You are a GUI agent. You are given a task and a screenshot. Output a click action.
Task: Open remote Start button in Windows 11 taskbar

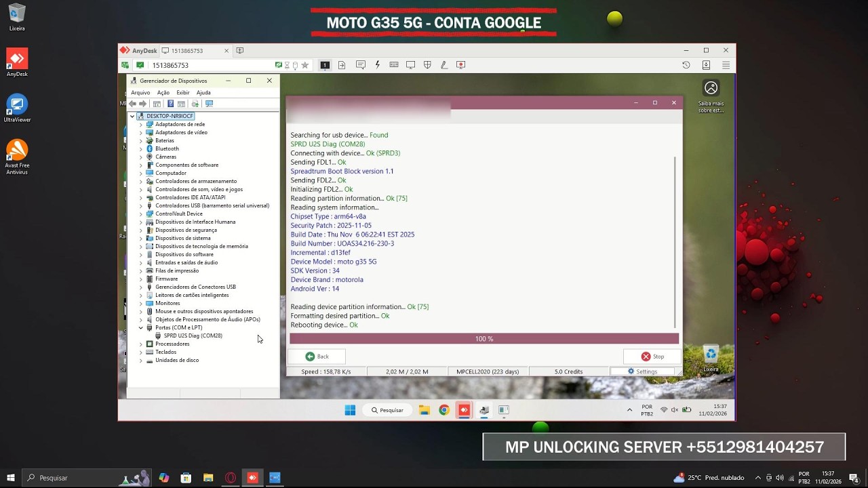[x=350, y=410]
